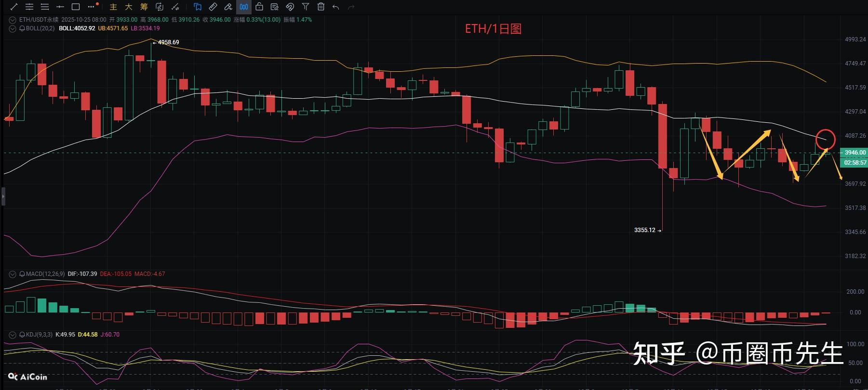The width and height of the screenshot is (868, 390).
Task: Toggle the lock drawings icon
Action: [x=259, y=7]
